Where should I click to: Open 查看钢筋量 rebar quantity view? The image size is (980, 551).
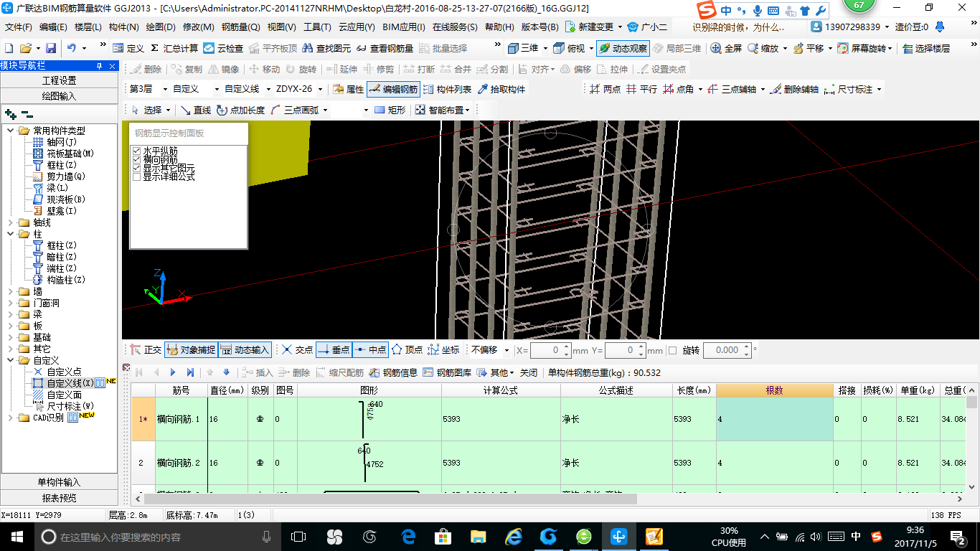pos(385,48)
